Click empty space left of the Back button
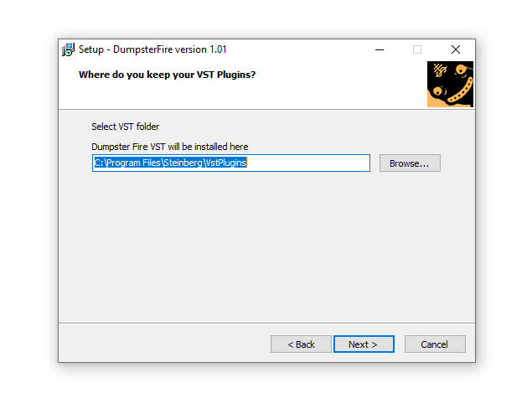 click(168, 344)
